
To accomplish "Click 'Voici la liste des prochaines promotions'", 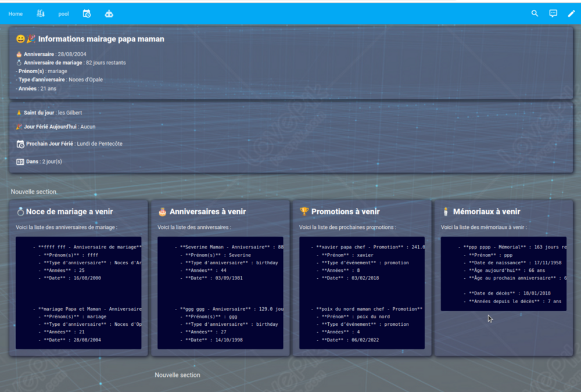I will click(347, 227).
